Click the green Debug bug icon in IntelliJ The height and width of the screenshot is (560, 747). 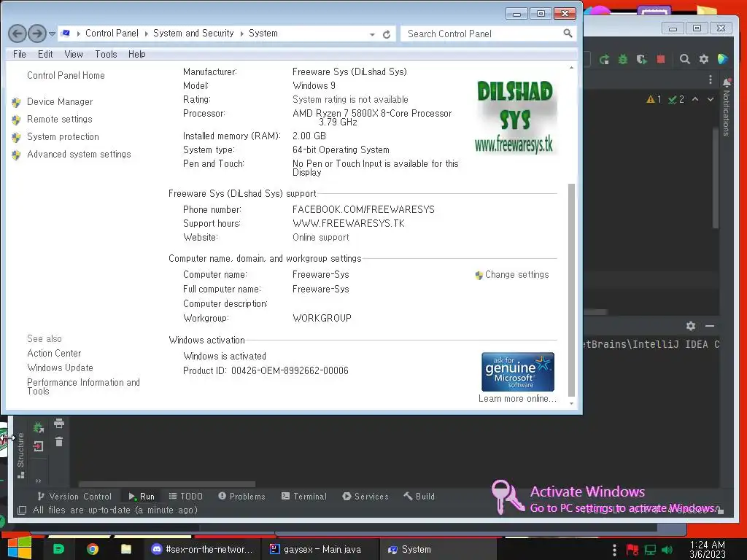coord(623,59)
